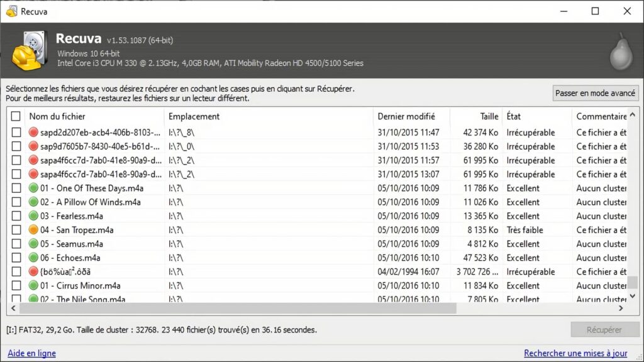Viewport: 644px width, 362px height.
Task: Click the Recuva title bar app icon
Action: (x=11, y=11)
